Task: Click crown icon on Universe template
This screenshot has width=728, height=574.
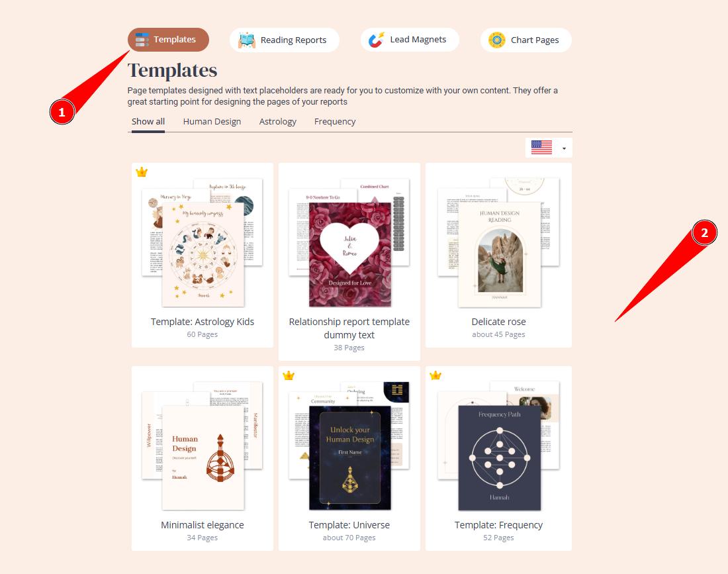Action: tap(289, 375)
